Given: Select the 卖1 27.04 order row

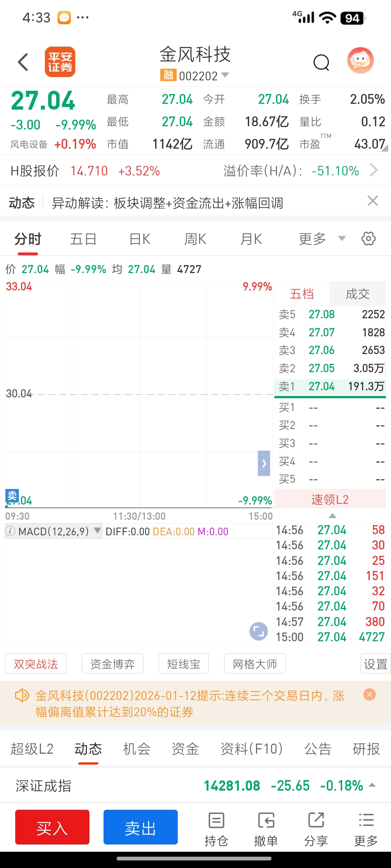Looking at the screenshot, I should [330, 386].
